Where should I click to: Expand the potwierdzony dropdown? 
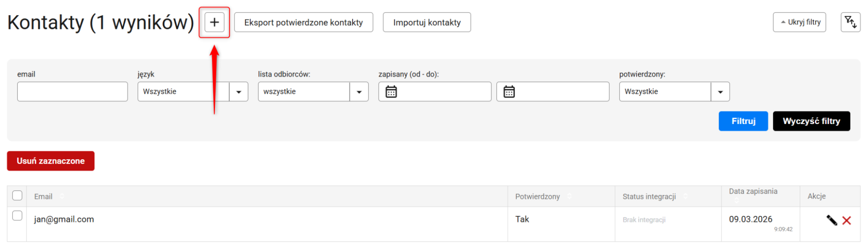[x=720, y=92]
